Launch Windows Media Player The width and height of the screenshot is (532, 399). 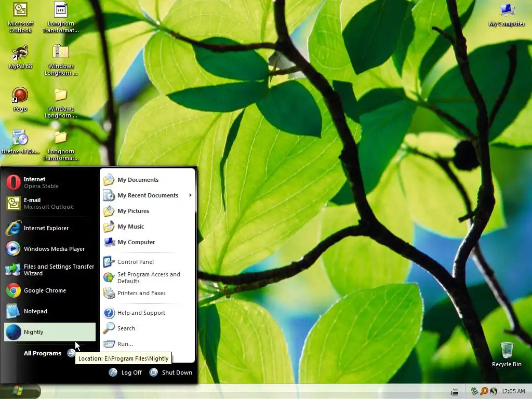pyautogui.click(x=50, y=249)
